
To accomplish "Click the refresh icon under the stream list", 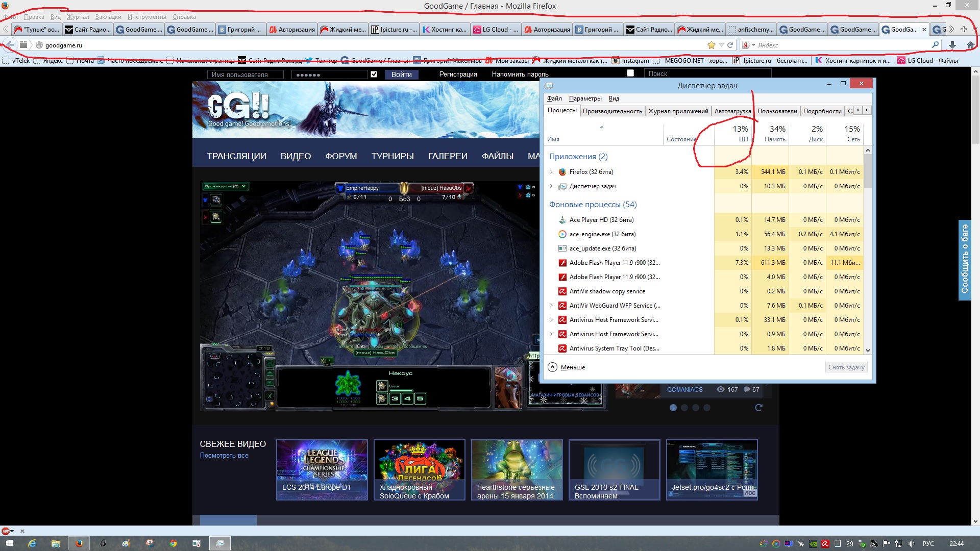I will [x=758, y=408].
